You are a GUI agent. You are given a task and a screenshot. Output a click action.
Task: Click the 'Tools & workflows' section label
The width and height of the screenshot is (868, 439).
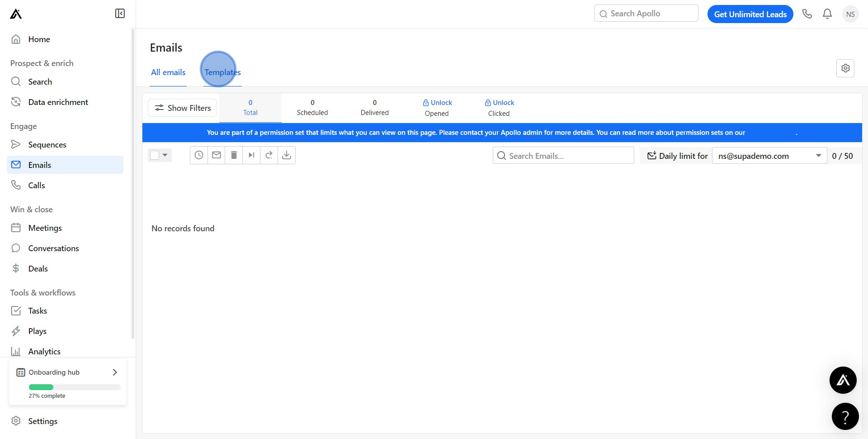click(x=43, y=293)
